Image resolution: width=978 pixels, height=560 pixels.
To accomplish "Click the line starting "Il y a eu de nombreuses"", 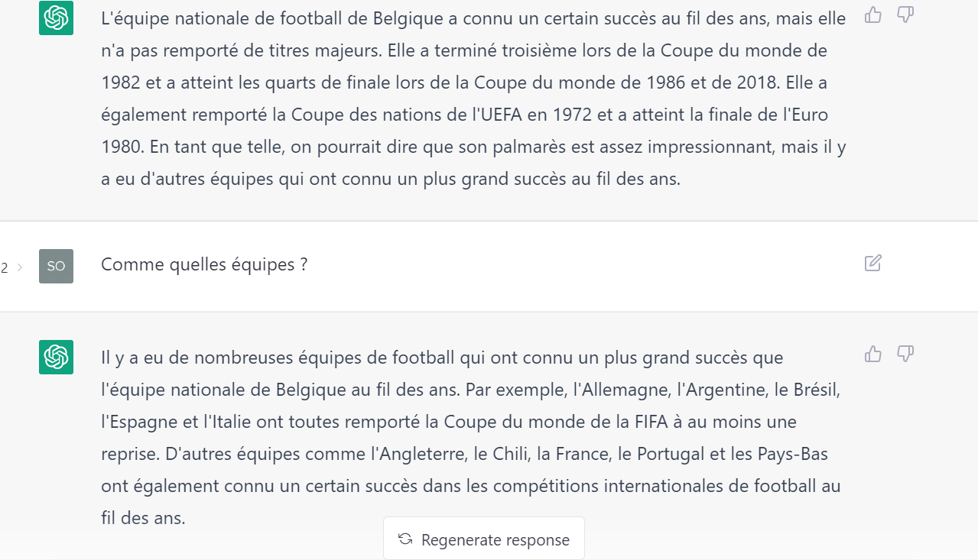I will [x=442, y=358].
